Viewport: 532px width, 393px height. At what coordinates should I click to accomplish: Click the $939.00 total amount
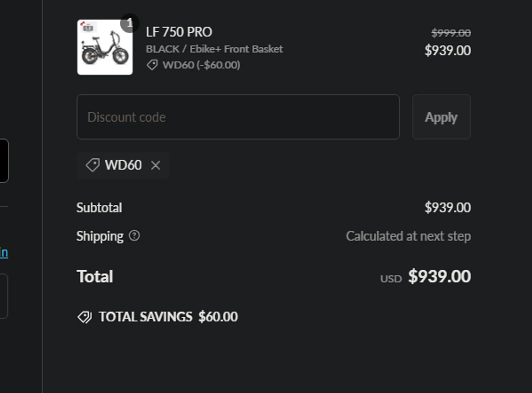tap(439, 276)
